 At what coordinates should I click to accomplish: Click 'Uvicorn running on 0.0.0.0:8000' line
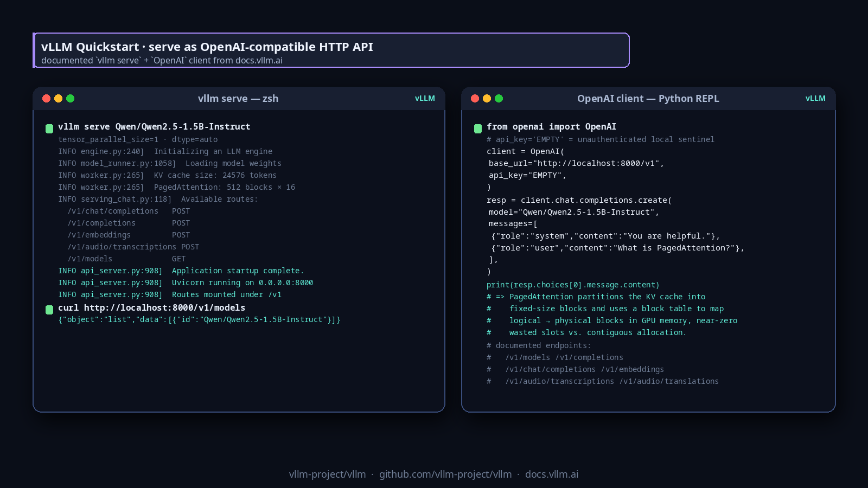(186, 282)
